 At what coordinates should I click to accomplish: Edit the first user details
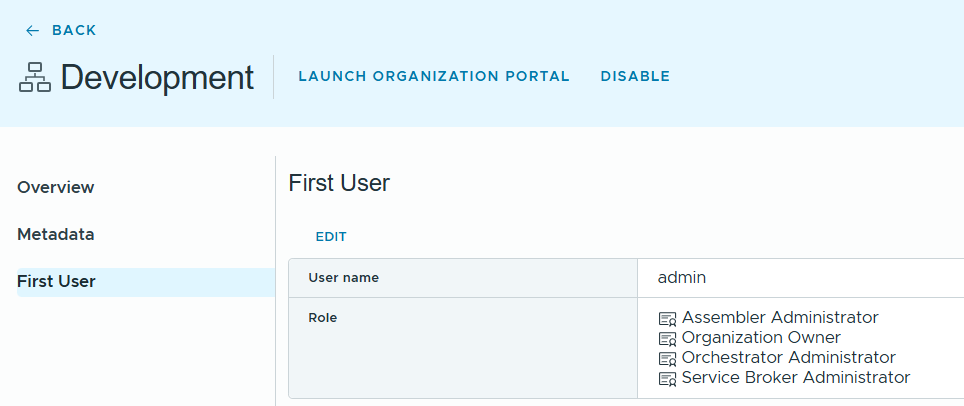[x=331, y=237]
